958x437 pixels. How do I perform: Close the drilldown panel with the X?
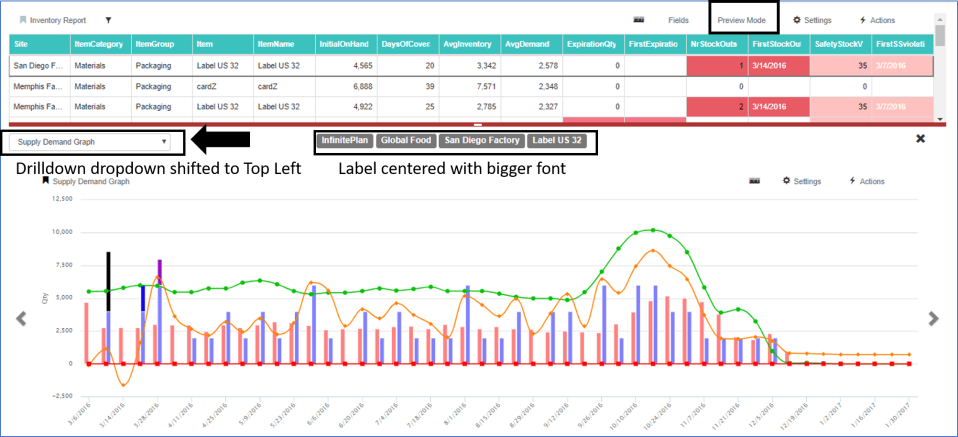(920, 139)
